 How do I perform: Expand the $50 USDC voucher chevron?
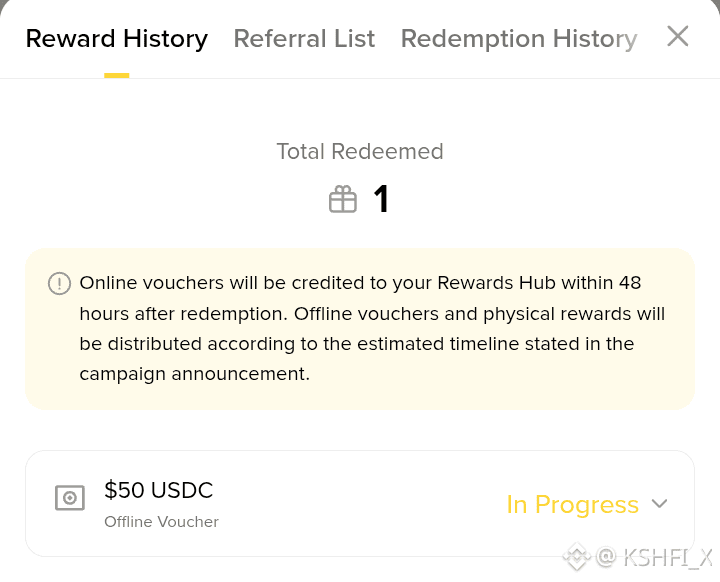(659, 503)
